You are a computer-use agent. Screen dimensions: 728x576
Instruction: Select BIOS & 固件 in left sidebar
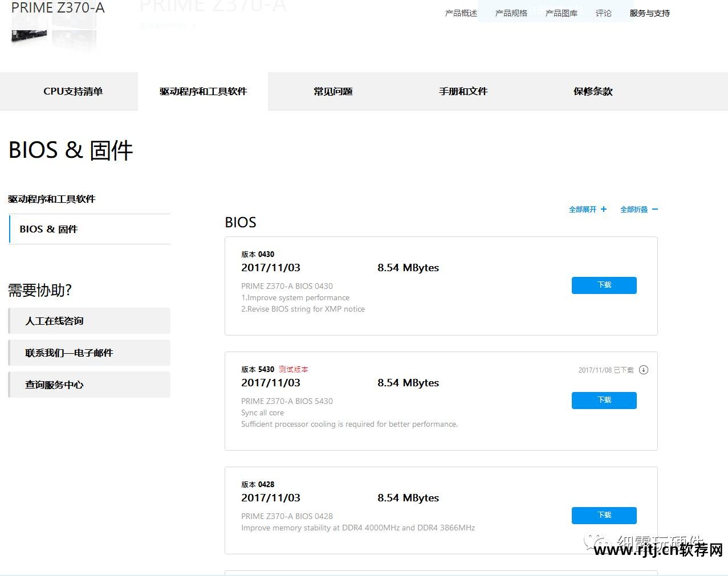coord(48,229)
